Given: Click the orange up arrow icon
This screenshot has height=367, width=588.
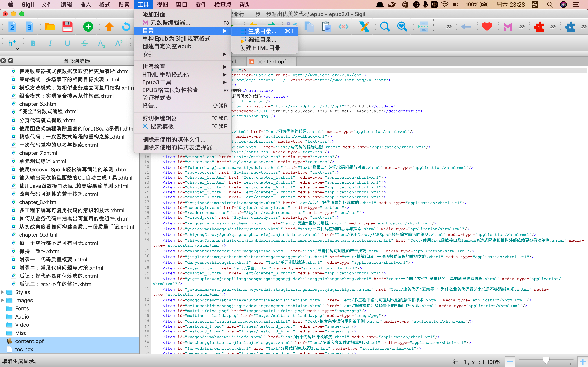Looking at the screenshot, I should pos(109,26).
